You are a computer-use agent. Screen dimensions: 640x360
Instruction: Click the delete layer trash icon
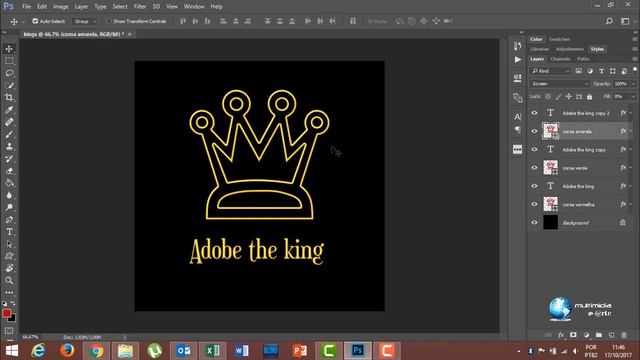pos(624,335)
